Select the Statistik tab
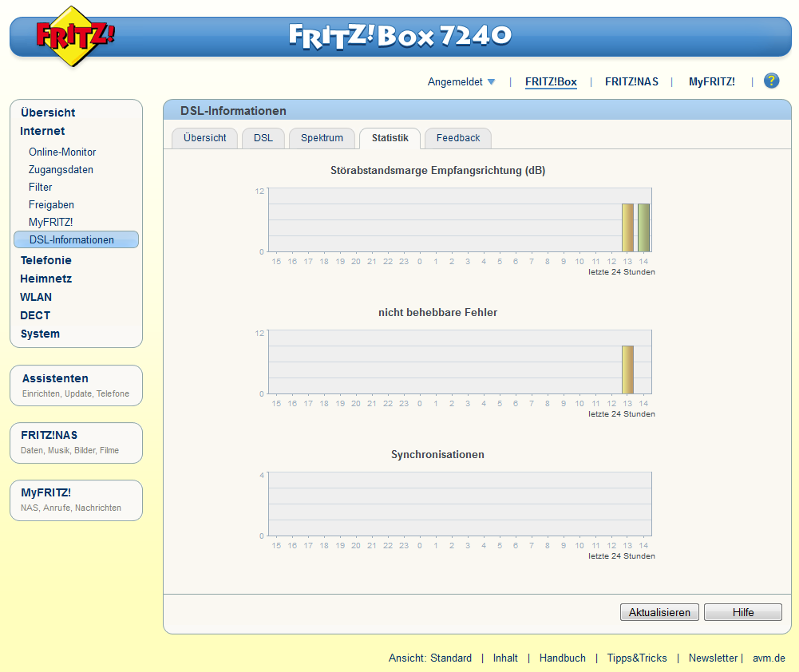This screenshot has width=799, height=672. (390, 138)
